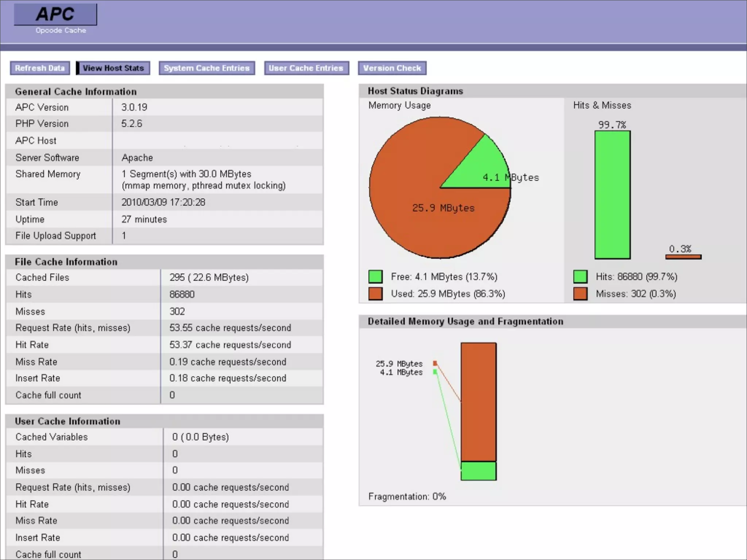
Task: Click the orange Used memory legend swatch
Action: [375, 294]
